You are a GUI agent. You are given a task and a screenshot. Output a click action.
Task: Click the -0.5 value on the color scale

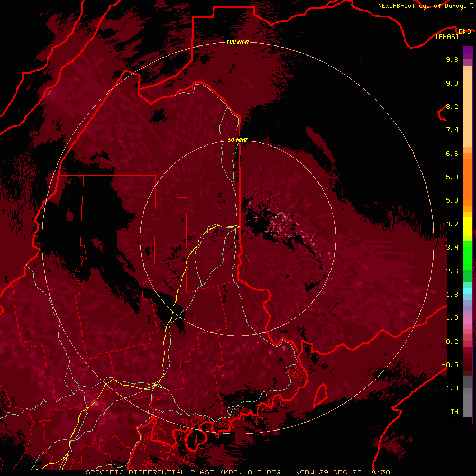[x=450, y=365]
